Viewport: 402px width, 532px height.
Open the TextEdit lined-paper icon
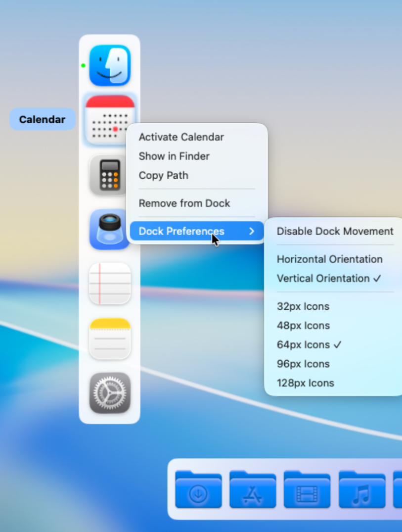click(110, 284)
